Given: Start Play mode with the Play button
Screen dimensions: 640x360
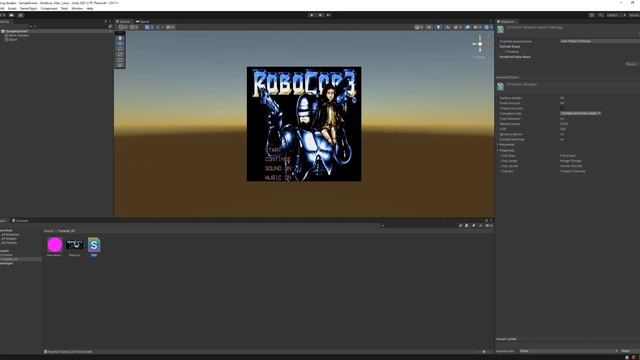Looking at the screenshot, I should (x=311, y=15).
